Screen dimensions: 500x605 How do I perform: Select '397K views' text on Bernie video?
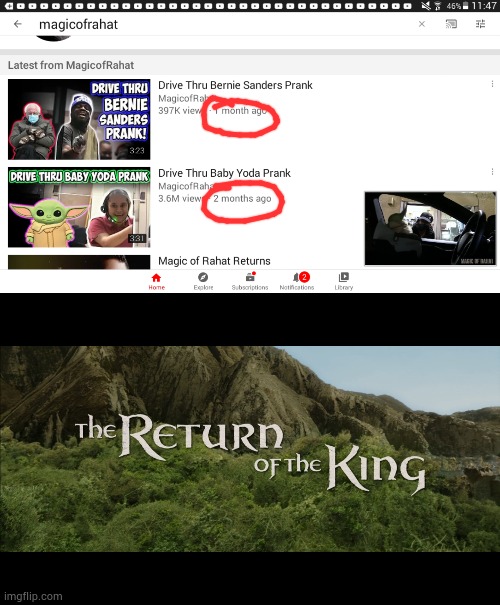click(180, 111)
